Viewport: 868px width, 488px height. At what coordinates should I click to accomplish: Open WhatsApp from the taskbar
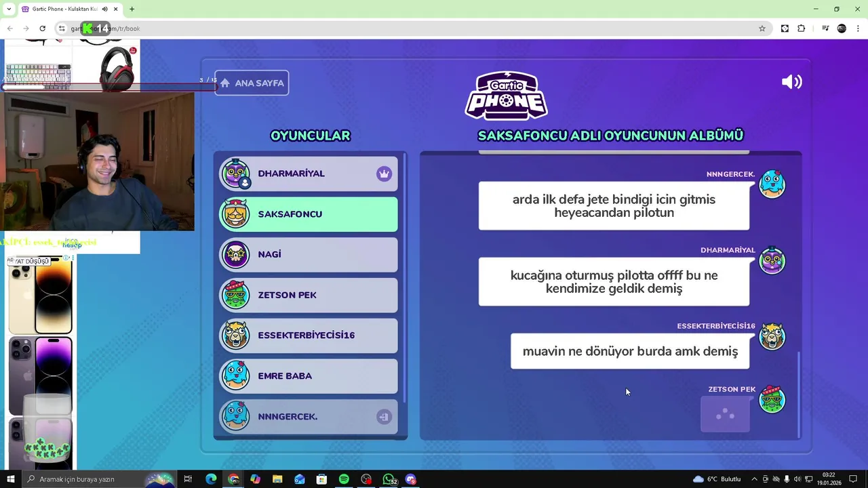pos(389,479)
